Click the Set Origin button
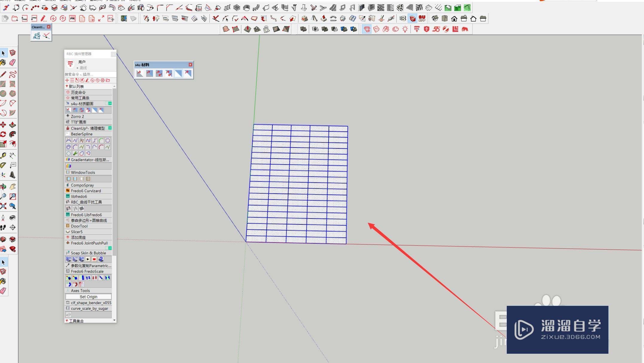 click(88, 297)
